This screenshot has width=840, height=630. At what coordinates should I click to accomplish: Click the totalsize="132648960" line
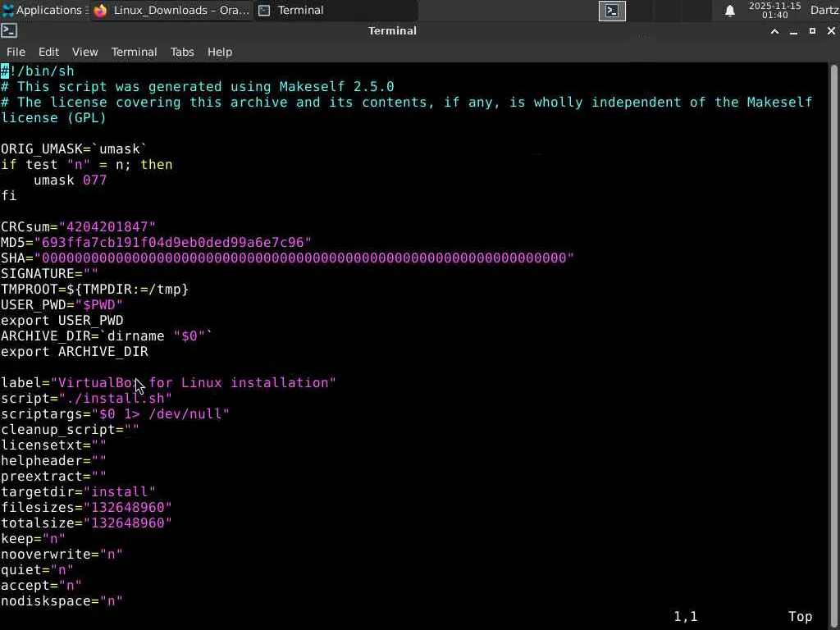click(86, 523)
